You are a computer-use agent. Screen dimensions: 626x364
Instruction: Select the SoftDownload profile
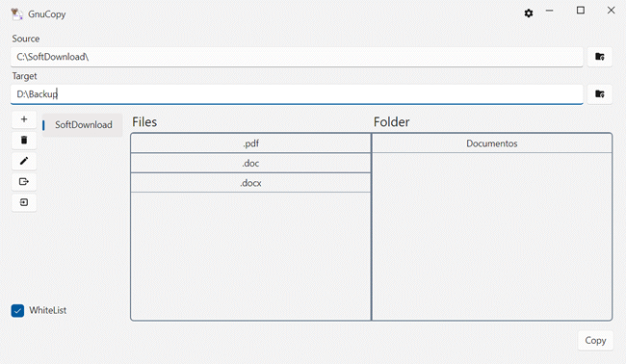[83, 125]
